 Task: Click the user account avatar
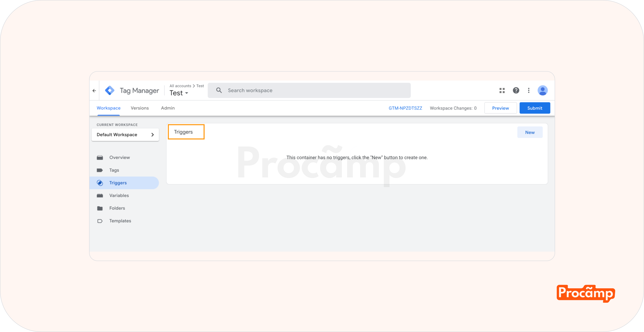click(543, 90)
